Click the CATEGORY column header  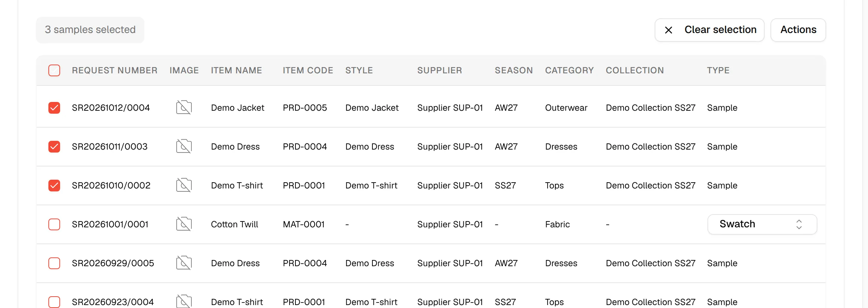point(569,70)
